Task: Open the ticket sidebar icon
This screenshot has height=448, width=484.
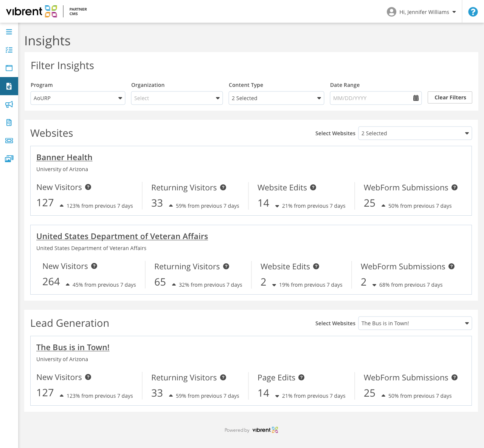Action: (x=9, y=141)
